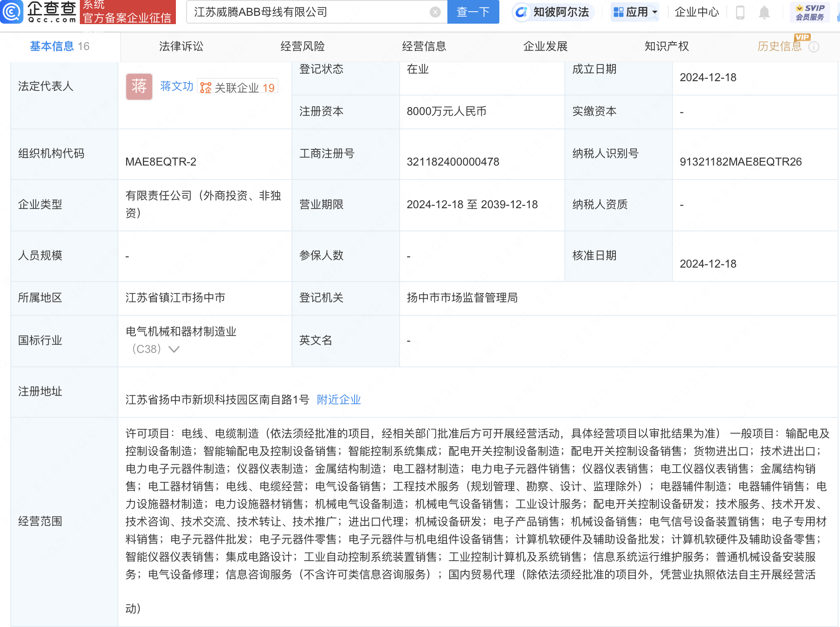The height and width of the screenshot is (627, 840).
Task: Open 关联企业 19 badge
Action: (x=238, y=87)
